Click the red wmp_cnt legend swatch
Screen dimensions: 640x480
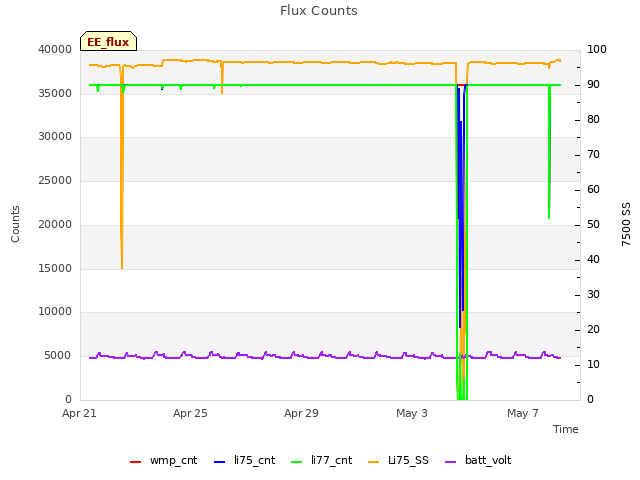(136, 462)
